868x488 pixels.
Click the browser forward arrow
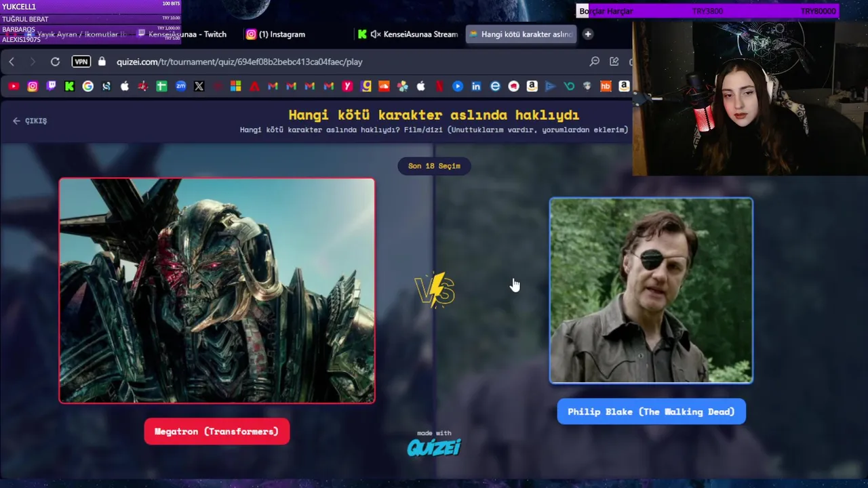click(x=33, y=62)
